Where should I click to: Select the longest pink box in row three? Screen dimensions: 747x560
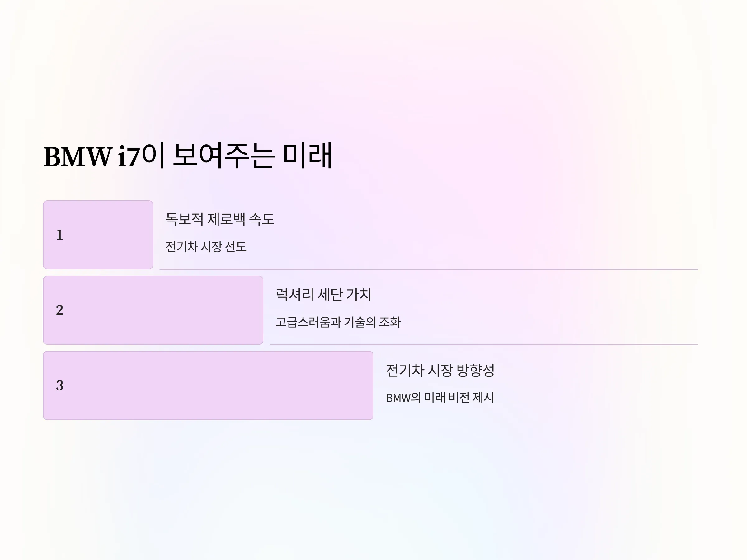pyautogui.click(x=208, y=385)
